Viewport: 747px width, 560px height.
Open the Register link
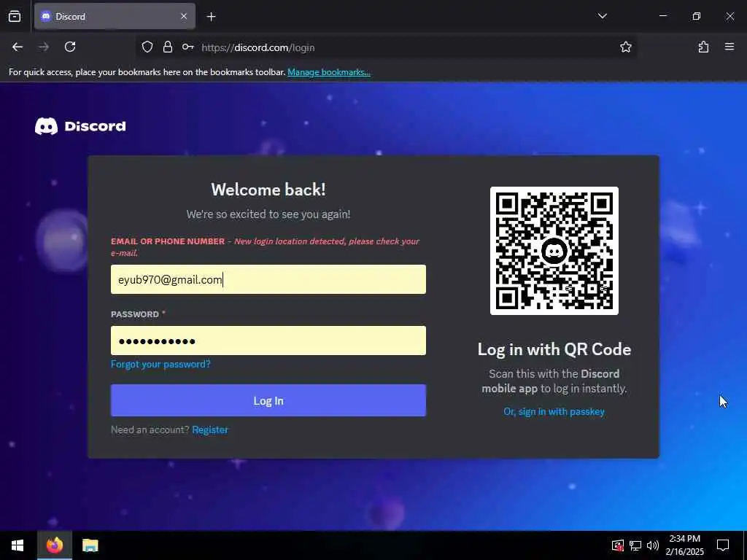pyautogui.click(x=210, y=429)
